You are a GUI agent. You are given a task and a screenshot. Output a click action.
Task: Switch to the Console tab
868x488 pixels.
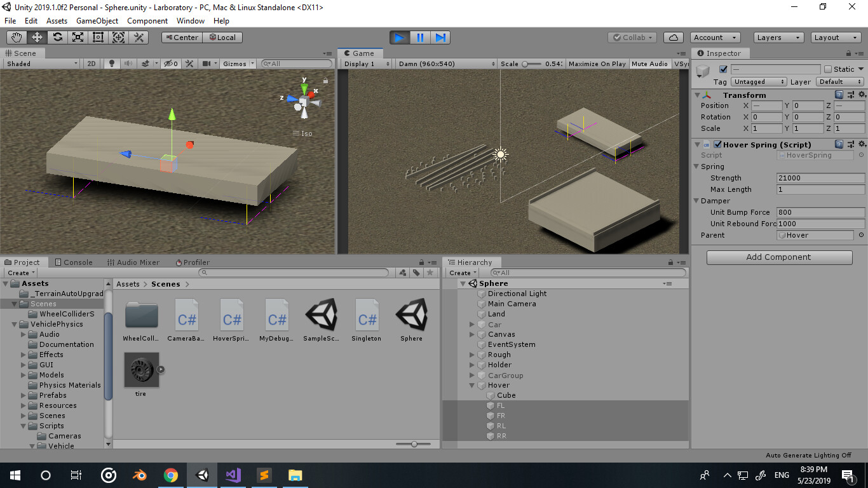[74, 262]
